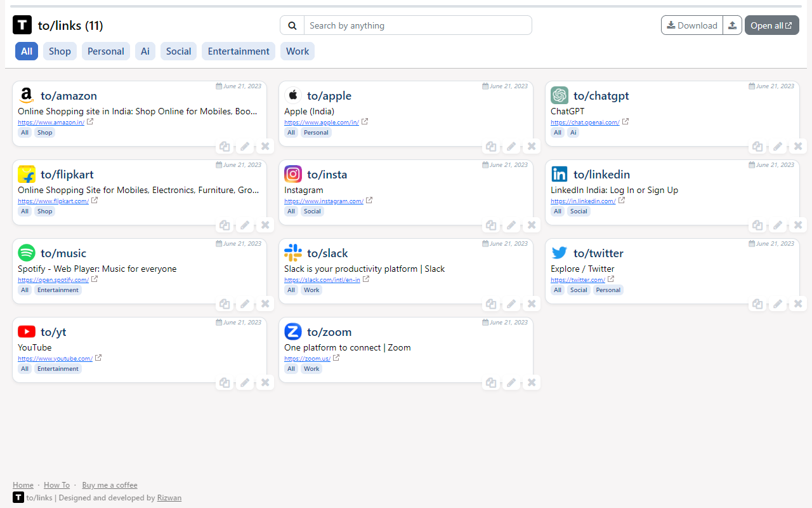The width and height of the screenshot is (812, 508).
Task: Click the Entertainment tag on to/yt card
Action: point(58,369)
